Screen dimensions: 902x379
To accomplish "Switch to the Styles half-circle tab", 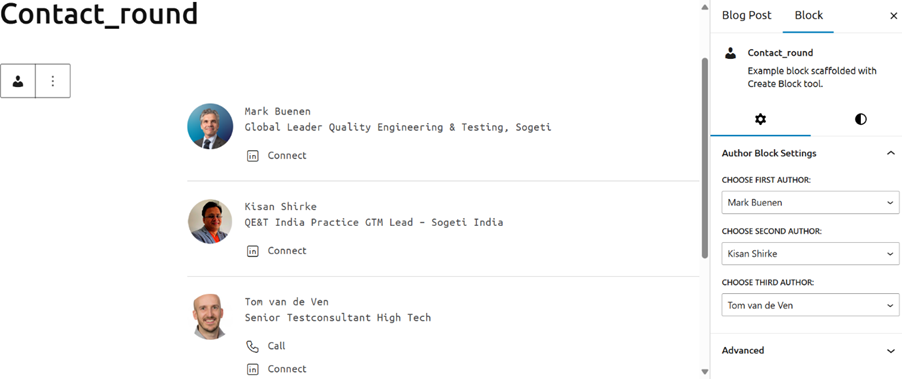I will pyautogui.click(x=861, y=120).
